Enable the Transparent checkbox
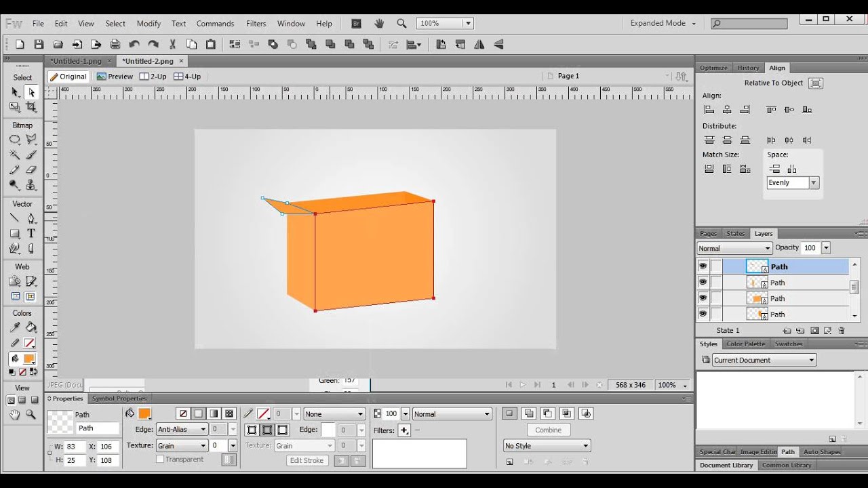Image resolution: width=868 pixels, height=488 pixels. (x=160, y=460)
